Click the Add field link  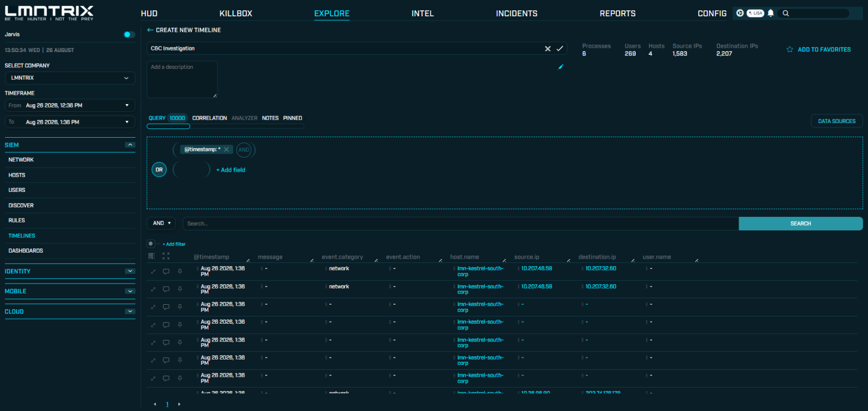[x=231, y=170]
